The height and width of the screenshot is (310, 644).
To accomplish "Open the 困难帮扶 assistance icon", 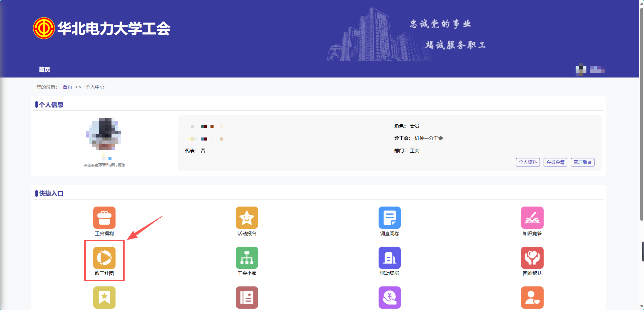I will (533, 258).
